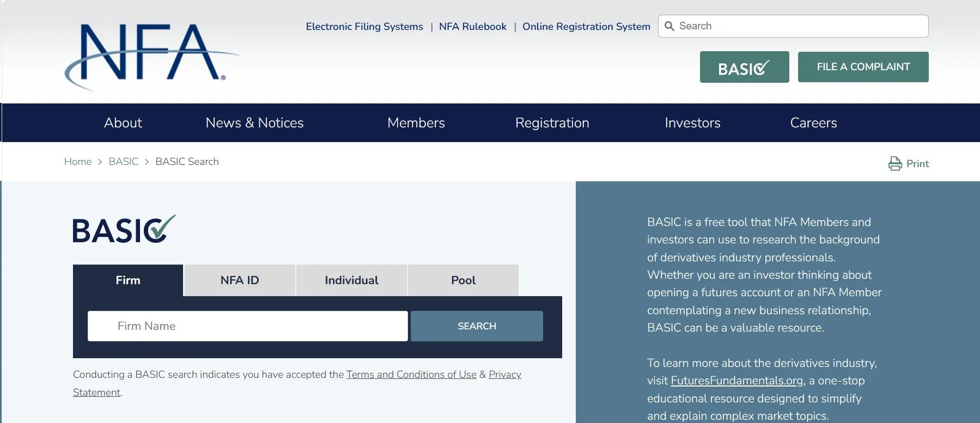The height and width of the screenshot is (423, 980).
Task: Open the Electronic Filing Systems link
Action: [x=364, y=27]
